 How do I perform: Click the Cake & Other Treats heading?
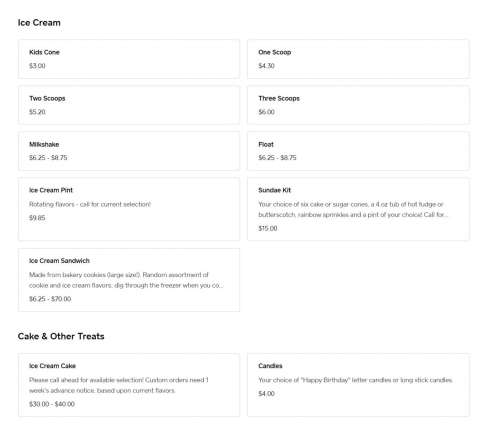61,336
